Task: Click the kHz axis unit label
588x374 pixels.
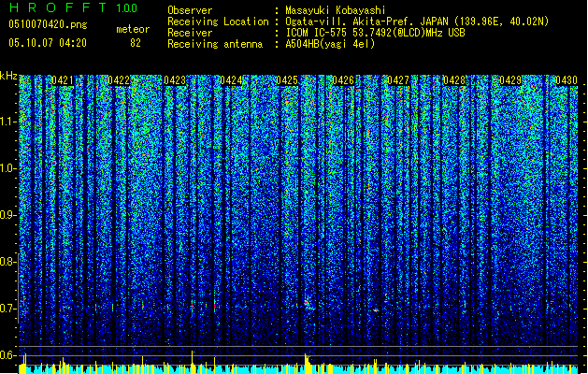Action: [8, 76]
